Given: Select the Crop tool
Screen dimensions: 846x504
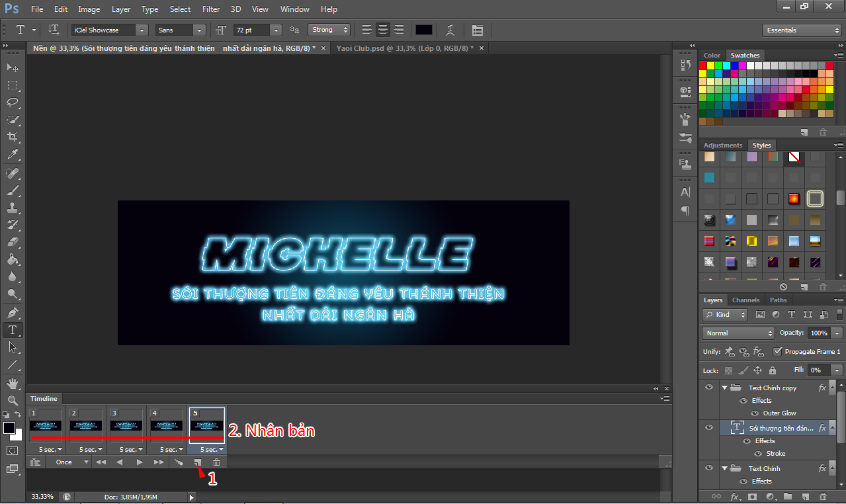Looking at the screenshot, I should point(13,137).
